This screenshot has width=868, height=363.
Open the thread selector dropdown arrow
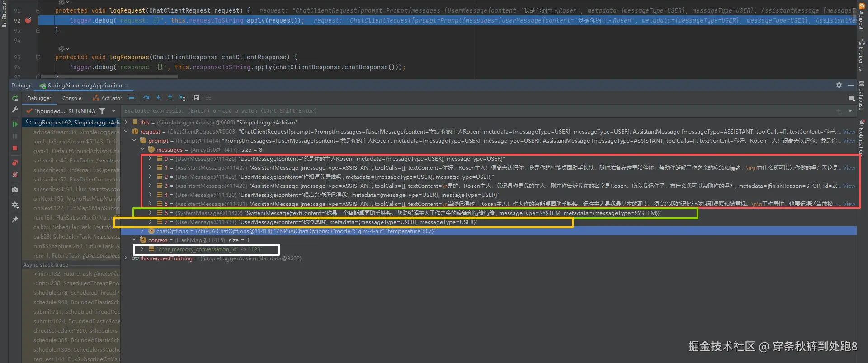pos(113,111)
